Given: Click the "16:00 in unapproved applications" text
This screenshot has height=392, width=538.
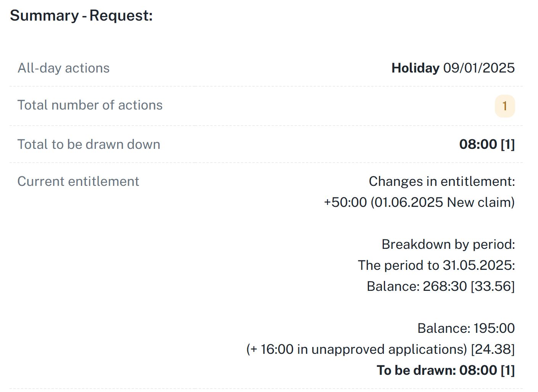Looking at the screenshot, I should pos(363,349).
